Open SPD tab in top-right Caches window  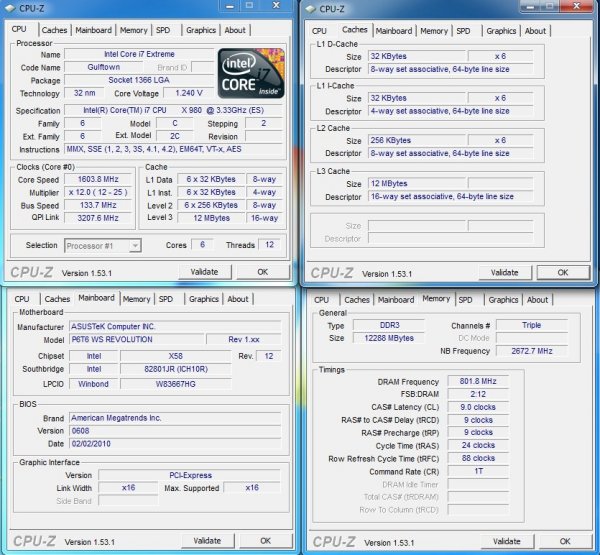tap(463, 31)
